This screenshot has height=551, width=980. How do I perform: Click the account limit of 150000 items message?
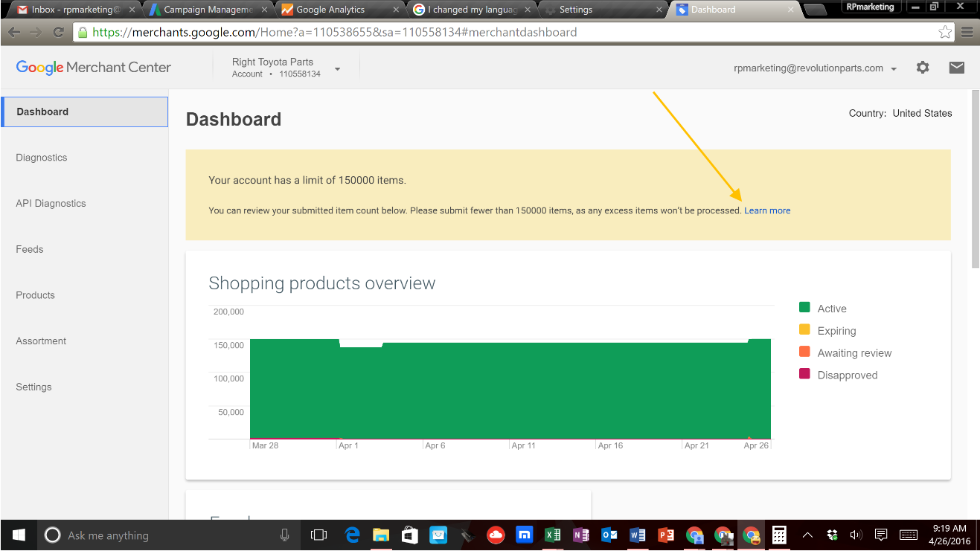307,180
